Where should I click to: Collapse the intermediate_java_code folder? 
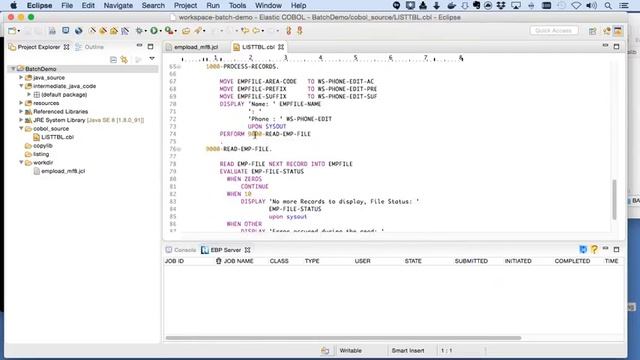click(21, 86)
